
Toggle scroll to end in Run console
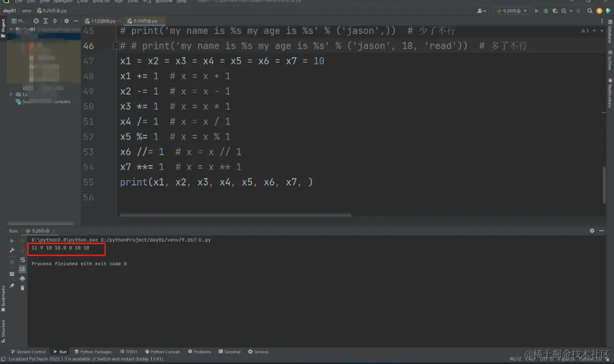coord(22,269)
